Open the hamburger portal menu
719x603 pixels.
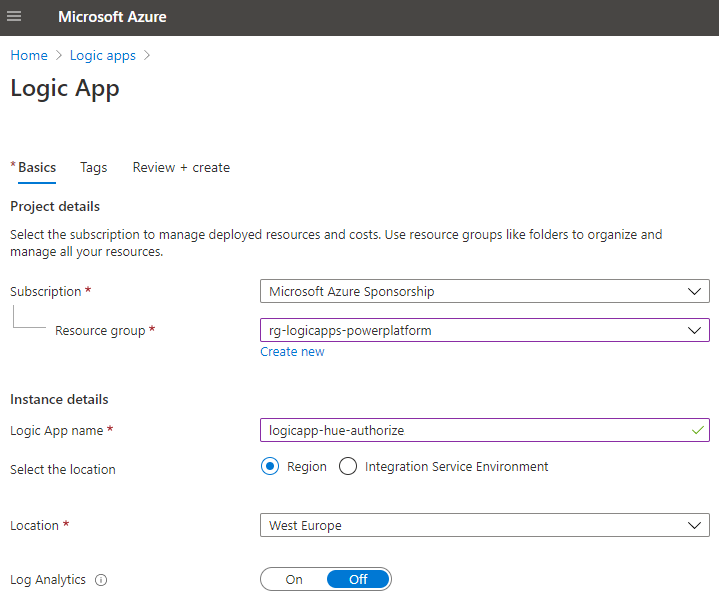14,17
